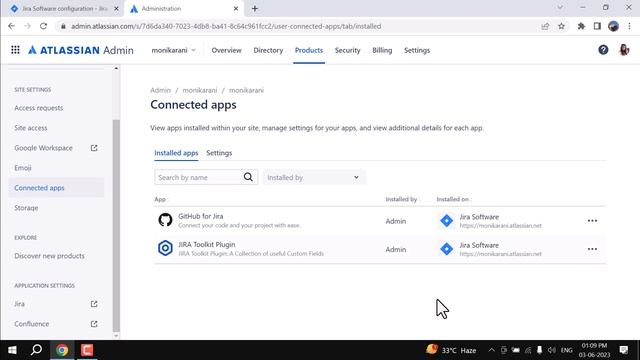Click the search magnifier icon
The width and height of the screenshot is (640, 360).
[x=248, y=177]
